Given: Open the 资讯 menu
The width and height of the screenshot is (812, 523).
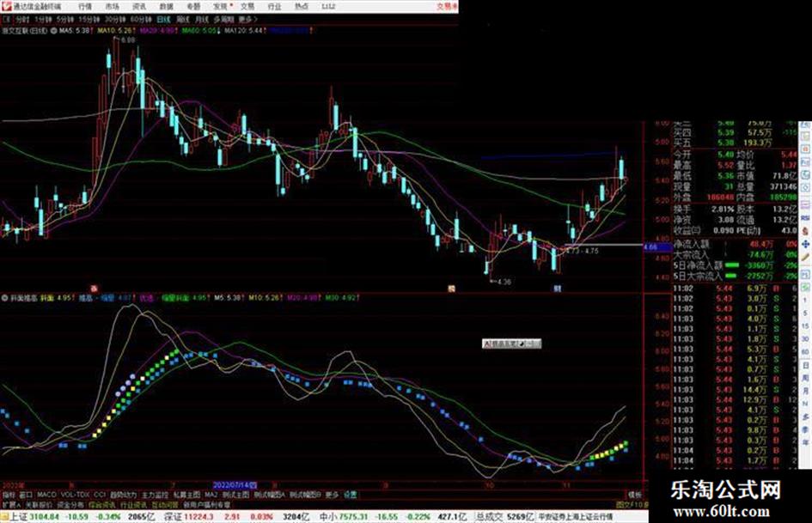Looking at the screenshot, I should point(139,6).
